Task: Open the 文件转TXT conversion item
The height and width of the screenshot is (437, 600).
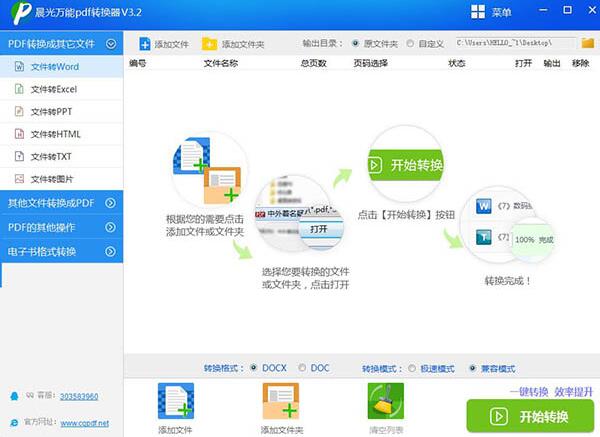Action: [62, 156]
